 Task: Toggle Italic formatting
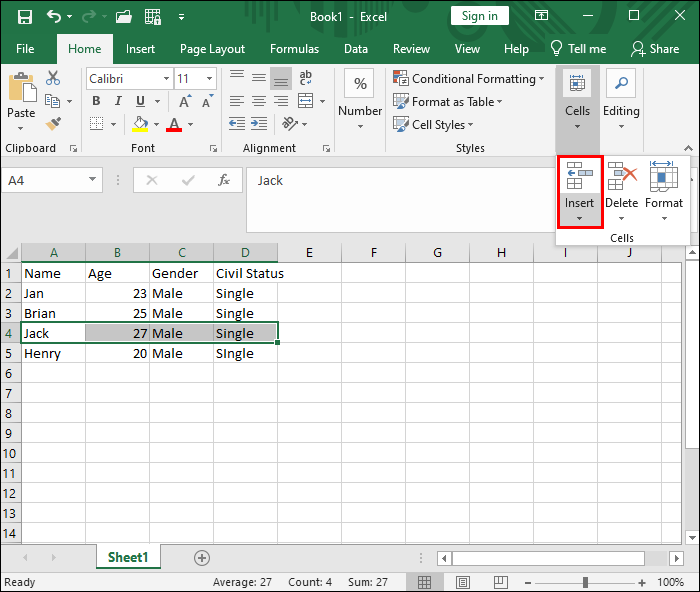(118, 101)
